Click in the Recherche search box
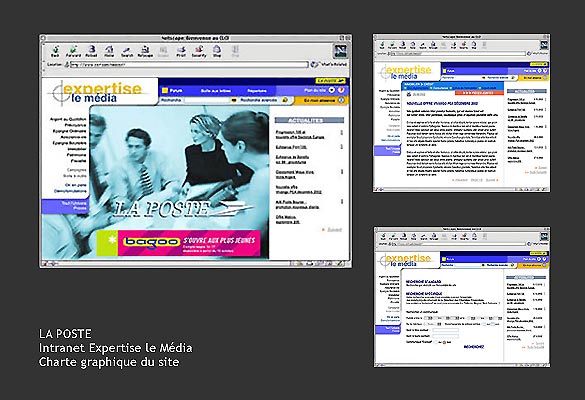Viewport: 585px width, 400px height. 207,100
